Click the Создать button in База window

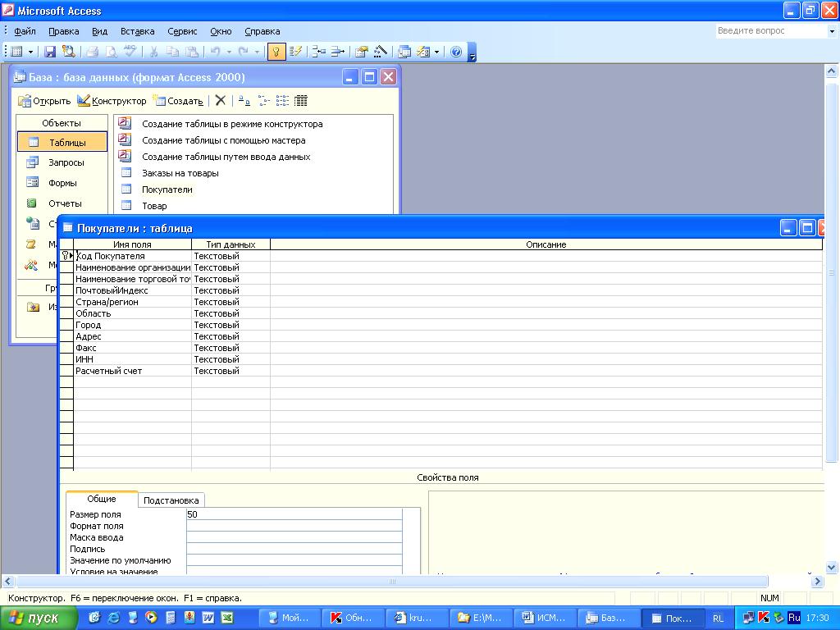(x=178, y=101)
